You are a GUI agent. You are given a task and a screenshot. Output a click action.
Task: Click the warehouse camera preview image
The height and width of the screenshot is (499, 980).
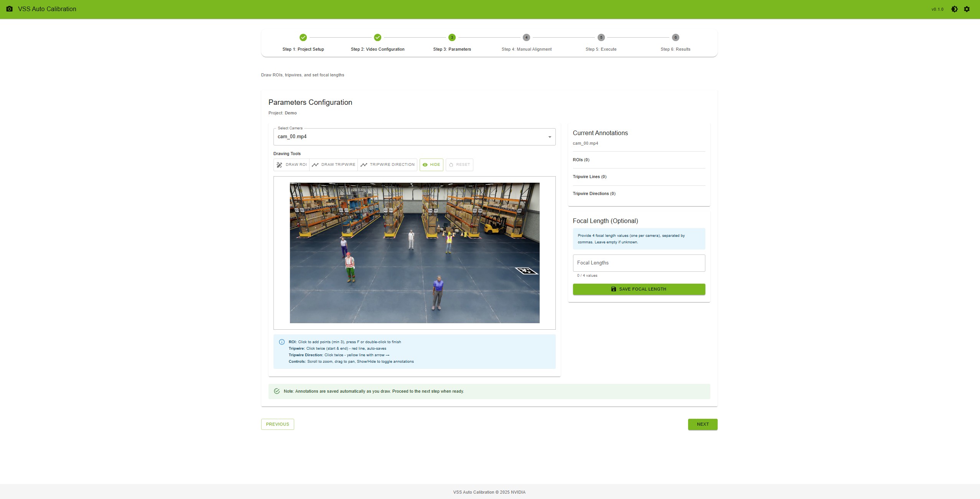click(414, 253)
